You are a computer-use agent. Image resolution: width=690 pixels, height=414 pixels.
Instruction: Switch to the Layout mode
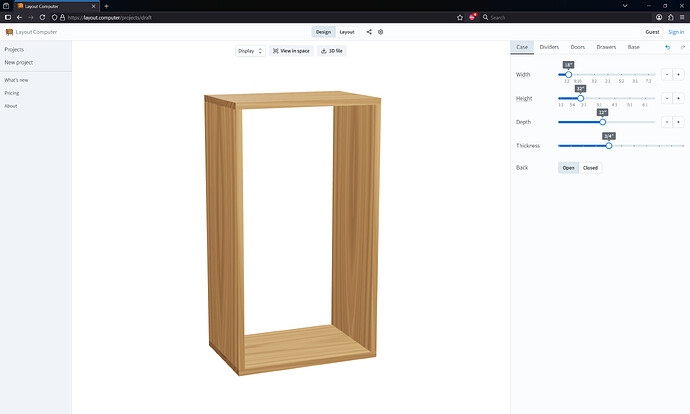pos(347,32)
